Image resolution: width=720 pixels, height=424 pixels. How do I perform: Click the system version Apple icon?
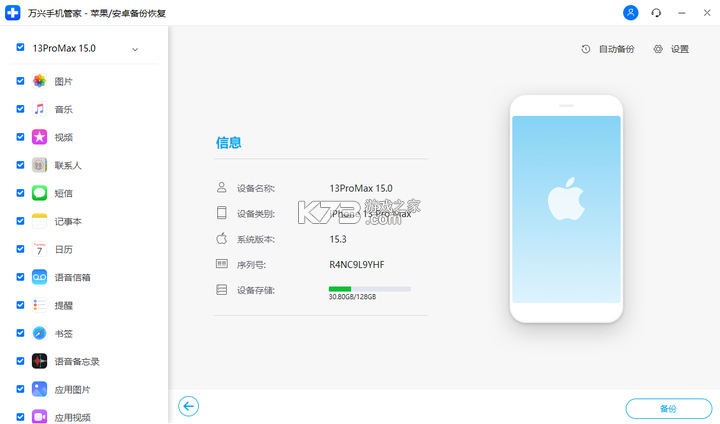coord(222,238)
